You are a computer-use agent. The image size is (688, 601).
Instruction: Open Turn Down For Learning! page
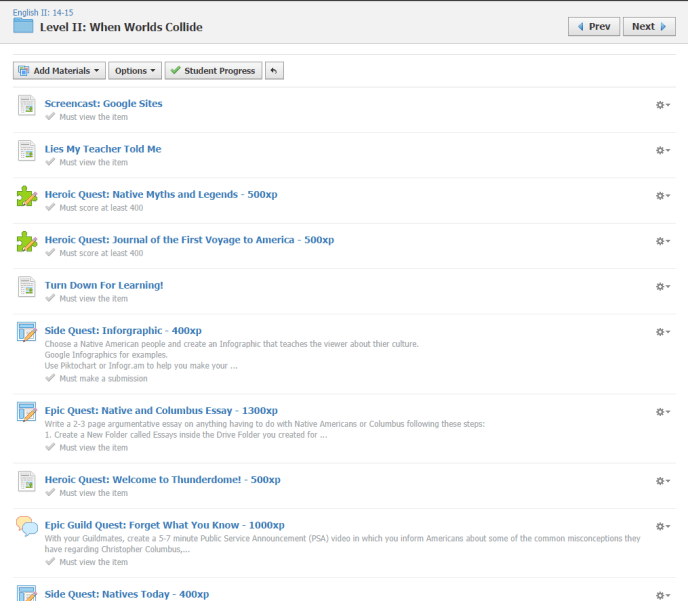[x=104, y=285]
